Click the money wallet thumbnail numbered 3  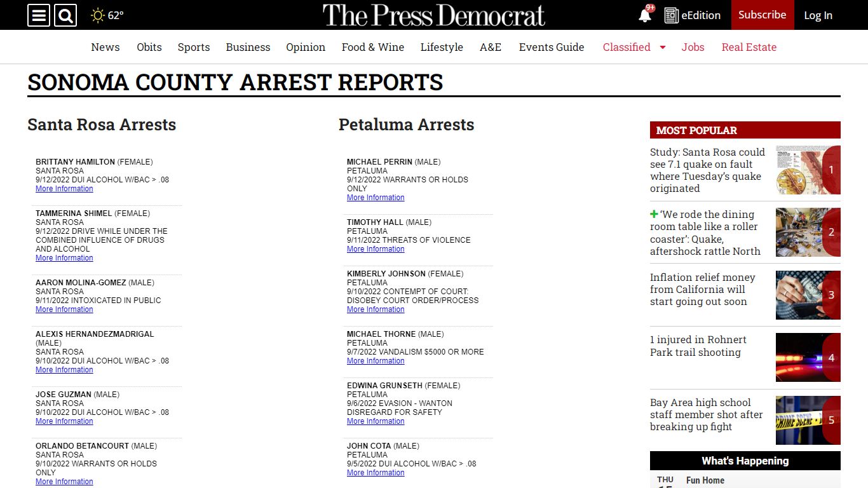tap(808, 295)
